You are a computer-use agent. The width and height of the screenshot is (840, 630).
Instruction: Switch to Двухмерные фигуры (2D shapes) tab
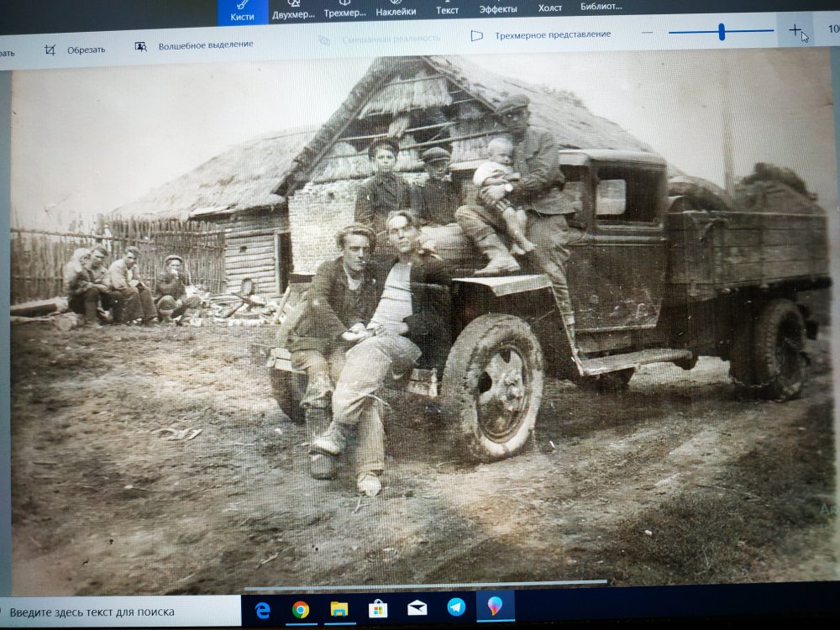(294, 10)
